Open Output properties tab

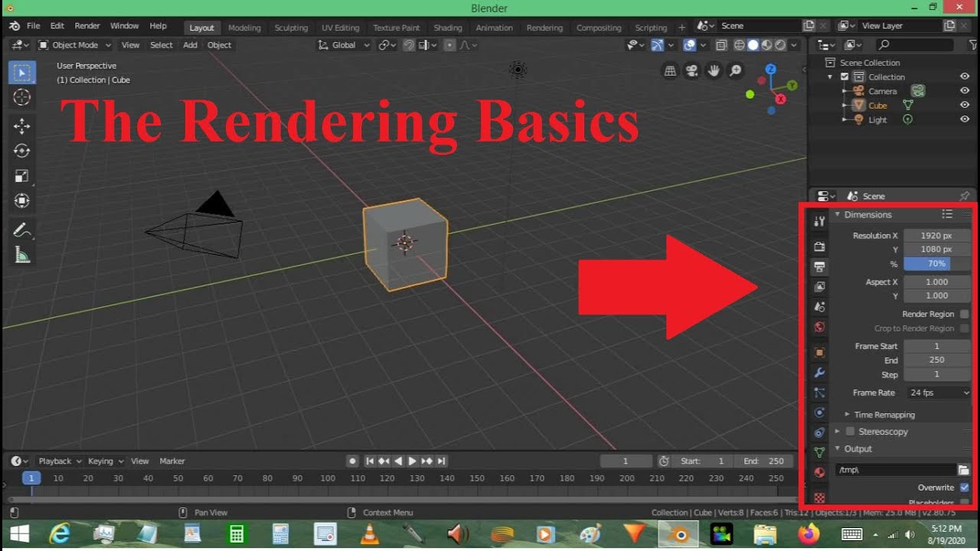coord(819,266)
